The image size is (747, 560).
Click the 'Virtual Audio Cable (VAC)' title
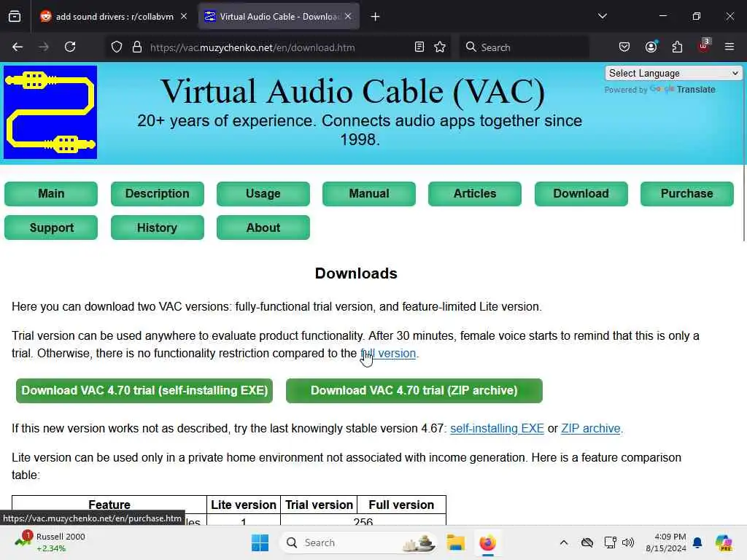tap(352, 91)
